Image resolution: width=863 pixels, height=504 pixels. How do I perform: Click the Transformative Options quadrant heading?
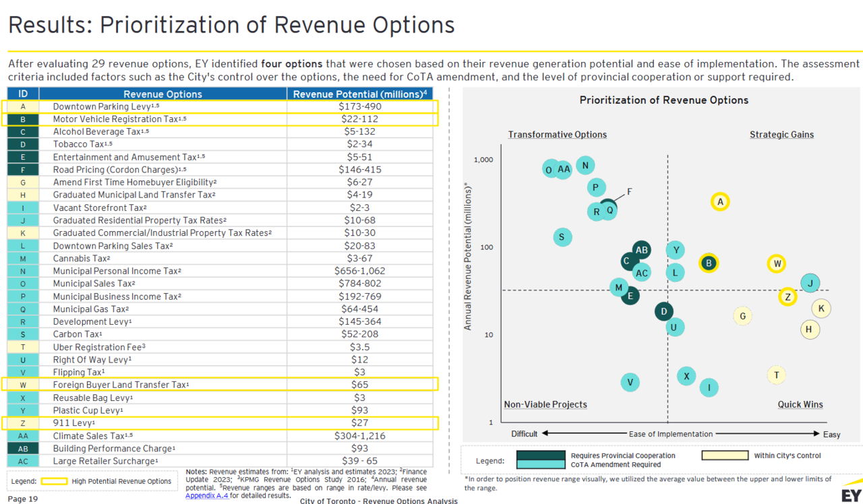[x=557, y=135]
